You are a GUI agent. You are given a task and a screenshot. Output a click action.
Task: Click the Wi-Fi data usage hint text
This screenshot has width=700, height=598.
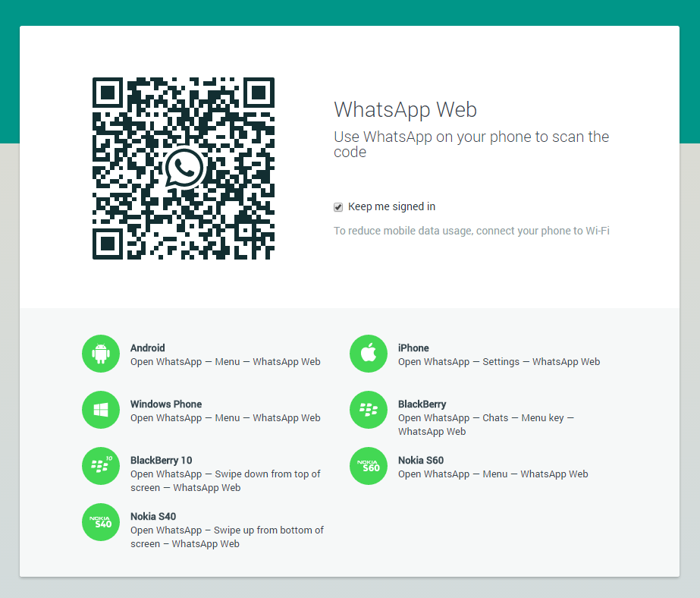(x=471, y=231)
